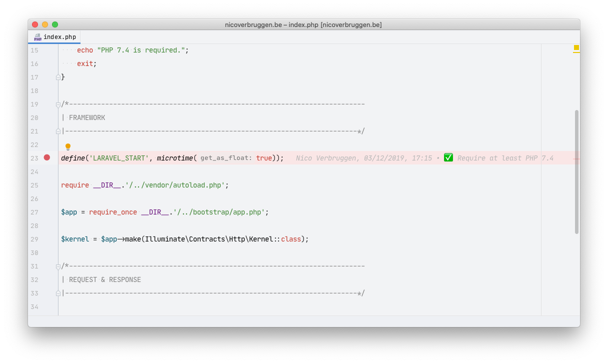
Task: Click the '/../bootstrap/app.php' string
Action: pos(219,212)
